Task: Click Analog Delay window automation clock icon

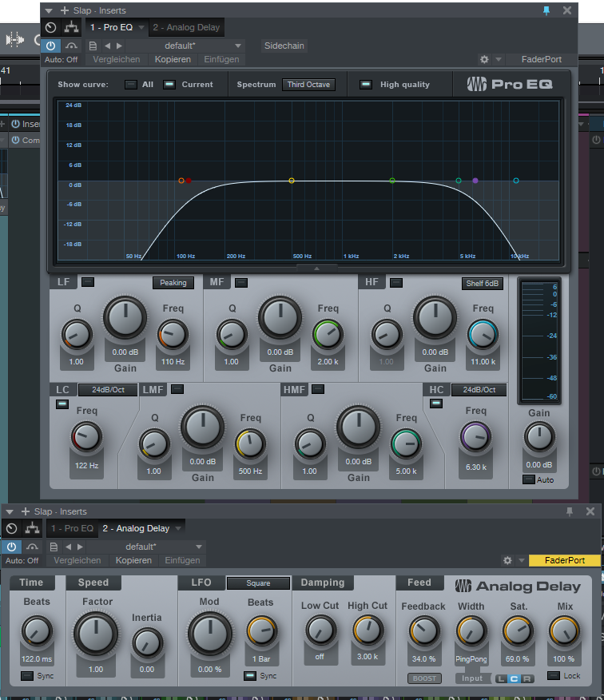Action: pyautogui.click(x=12, y=528)
